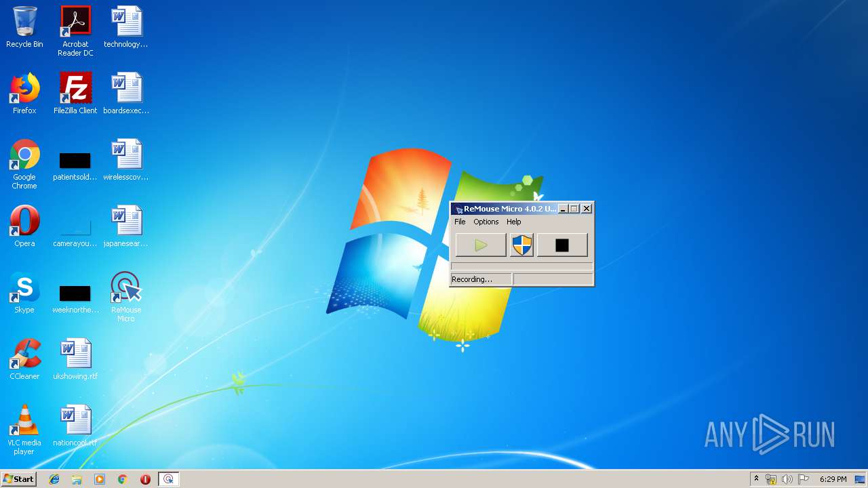Open the Help menu in ReMouse
The image size is (868, 488).
pyautogui.click(x=514, y=222)
